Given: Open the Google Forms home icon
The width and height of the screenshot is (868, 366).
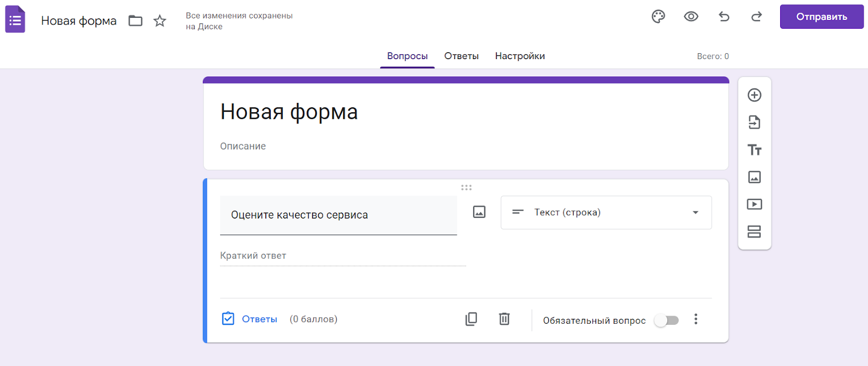Looking at the screenshot, I should coord(15,20).
